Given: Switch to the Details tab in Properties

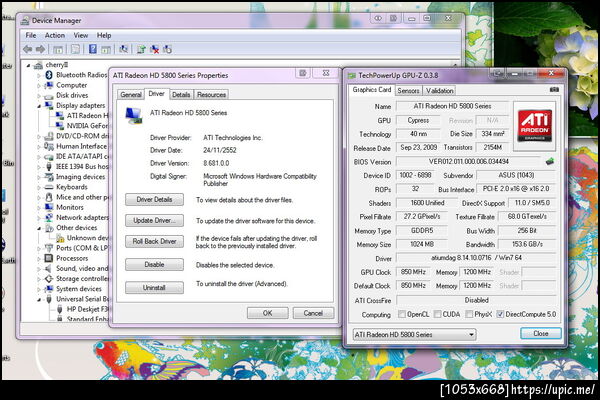Looking at the screenshot, I should point(181,95).
